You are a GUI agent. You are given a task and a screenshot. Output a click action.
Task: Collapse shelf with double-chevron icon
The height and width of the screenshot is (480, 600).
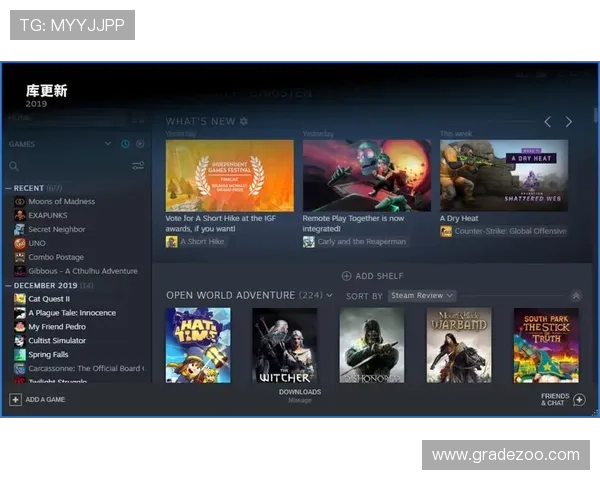(576, 296)
